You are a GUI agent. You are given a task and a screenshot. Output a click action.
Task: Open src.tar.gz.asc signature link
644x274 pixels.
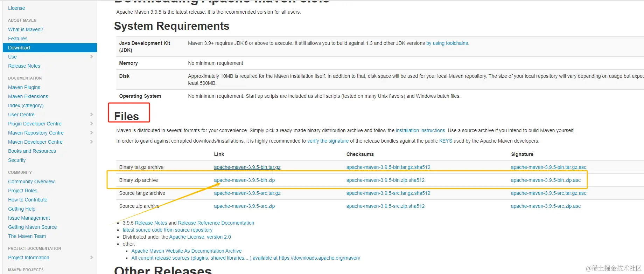[x=548, y=193]
